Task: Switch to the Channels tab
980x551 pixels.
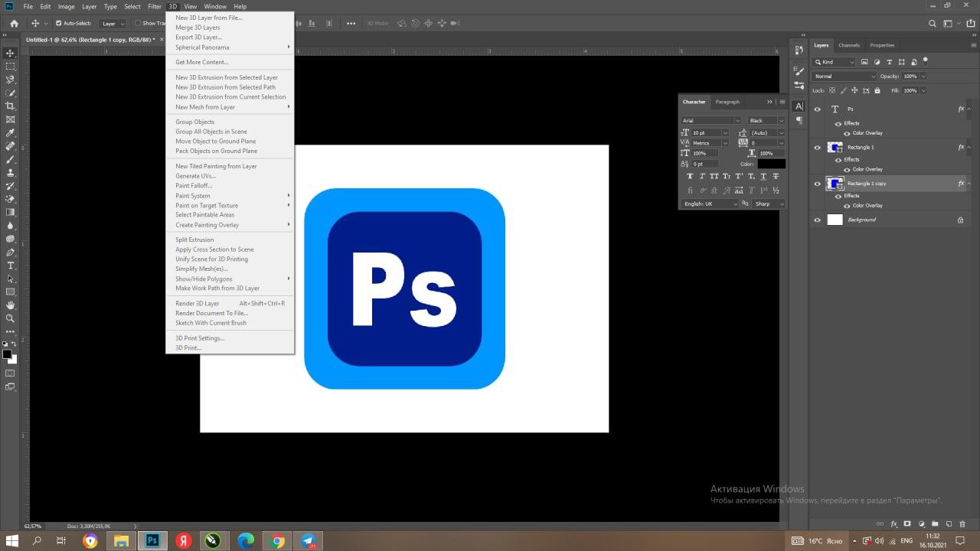Action: point(849,45)
